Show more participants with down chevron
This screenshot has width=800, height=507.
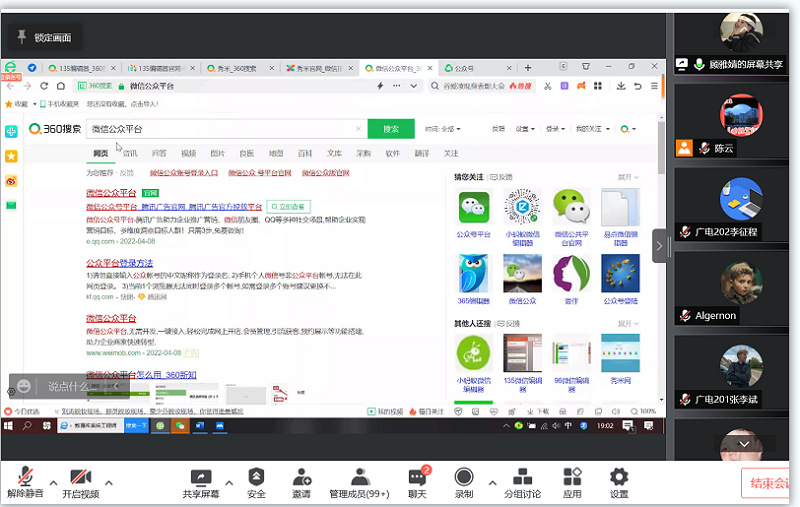744,444
